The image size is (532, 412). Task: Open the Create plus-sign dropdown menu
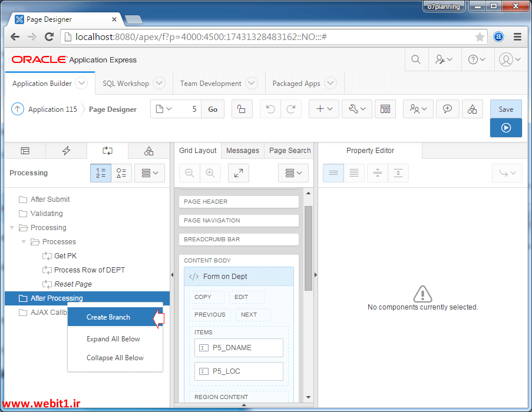[323, 109]
